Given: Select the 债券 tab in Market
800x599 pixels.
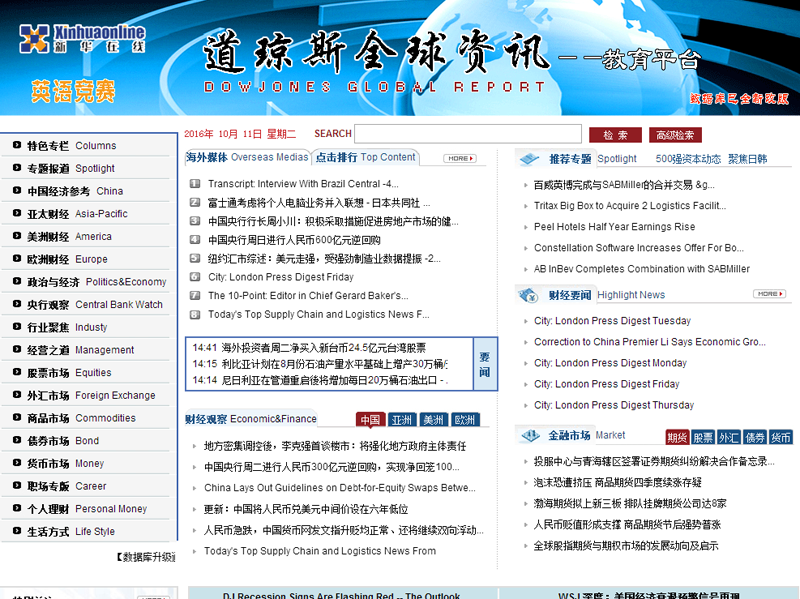Looking at the screenshot, I should click(755, 437).
